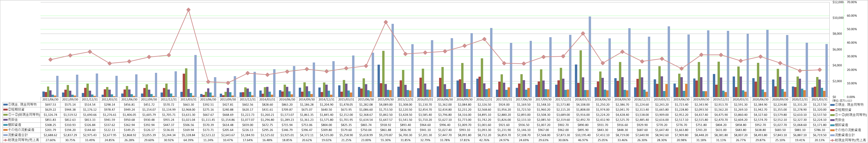Click the 40.00% secondary axis label
Image resolution: width=868 pixels, height=143 pixels.
point(852,43)
